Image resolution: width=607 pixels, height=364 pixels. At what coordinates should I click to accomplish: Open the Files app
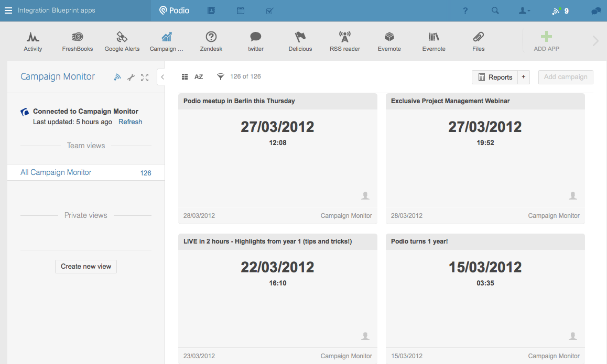point(479,41)
